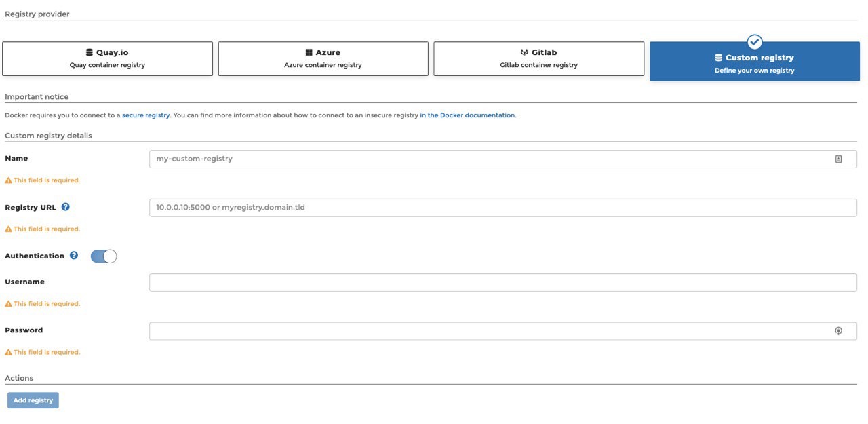Click the Gitlab logo icon
868x424 pixels.
pos(524,52)
